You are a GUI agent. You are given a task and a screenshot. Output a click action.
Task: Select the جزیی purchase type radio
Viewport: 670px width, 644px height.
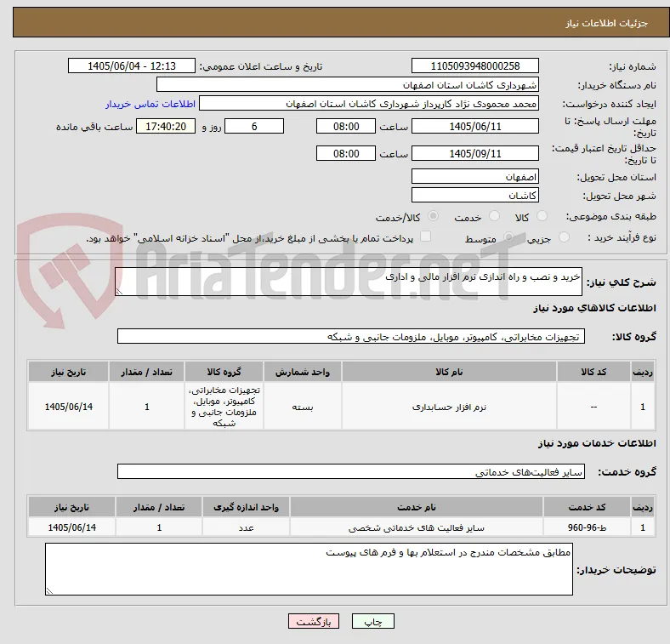(x=564, y=237)
